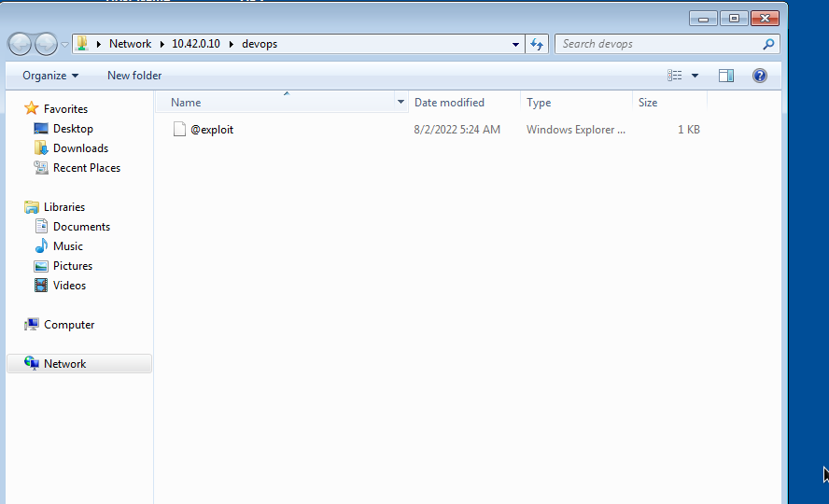Select Network in the address breadcrumb
The image size is (829, 504).
130,44
